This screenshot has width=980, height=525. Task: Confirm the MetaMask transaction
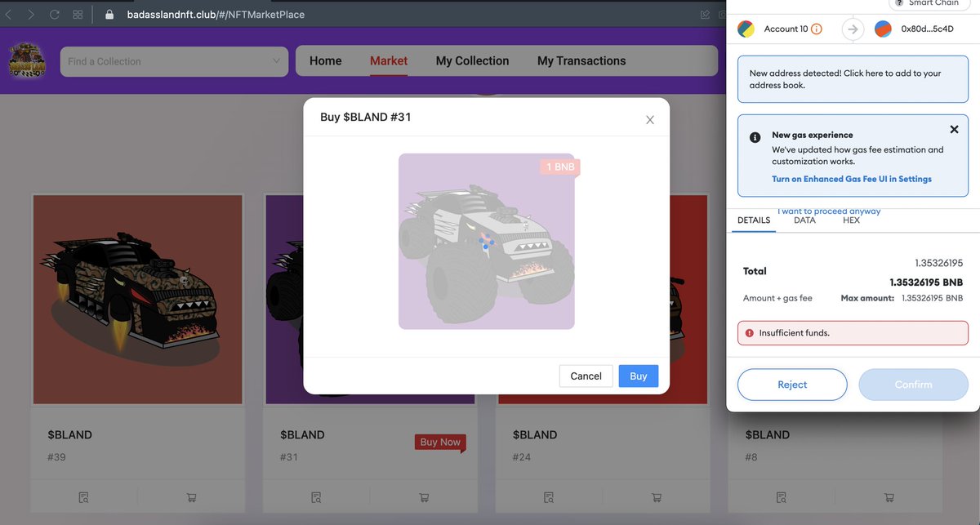point(913,385)
